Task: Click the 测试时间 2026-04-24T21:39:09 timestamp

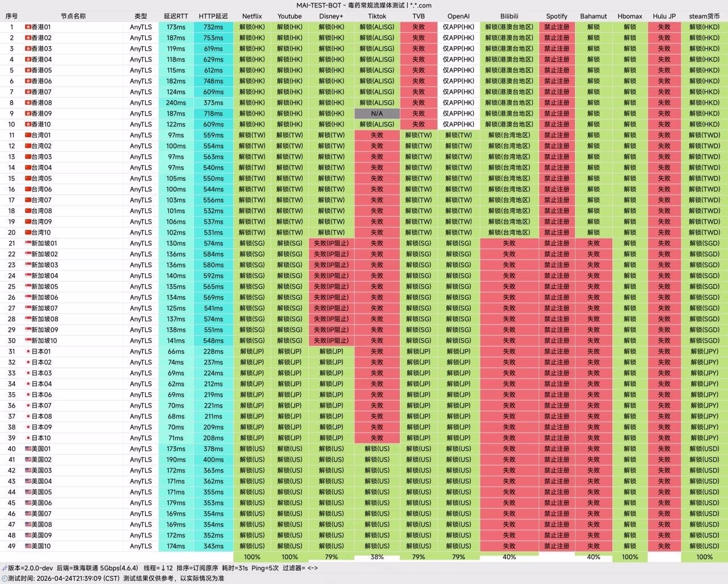Action: pyautogui.click(x=64, y=578)
